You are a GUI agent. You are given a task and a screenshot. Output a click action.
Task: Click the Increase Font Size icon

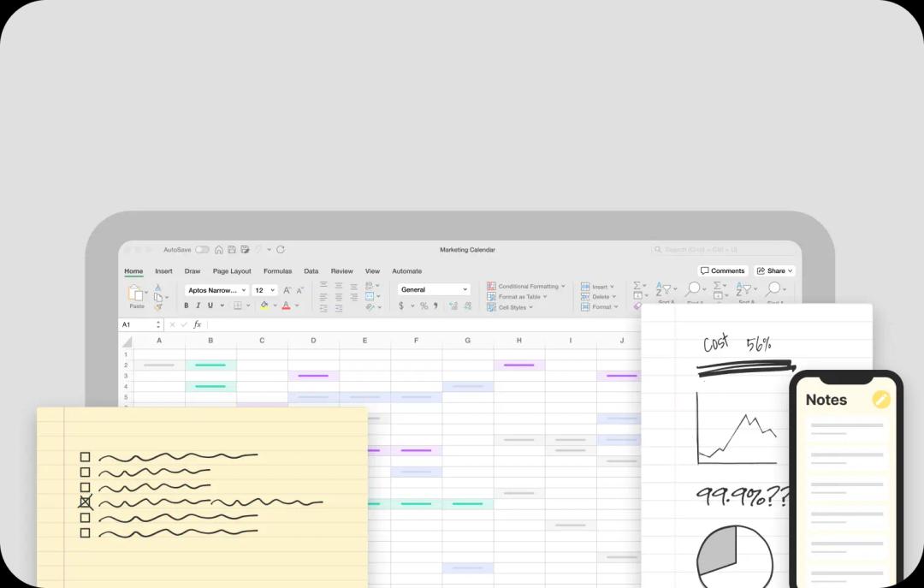pos(287,290)
